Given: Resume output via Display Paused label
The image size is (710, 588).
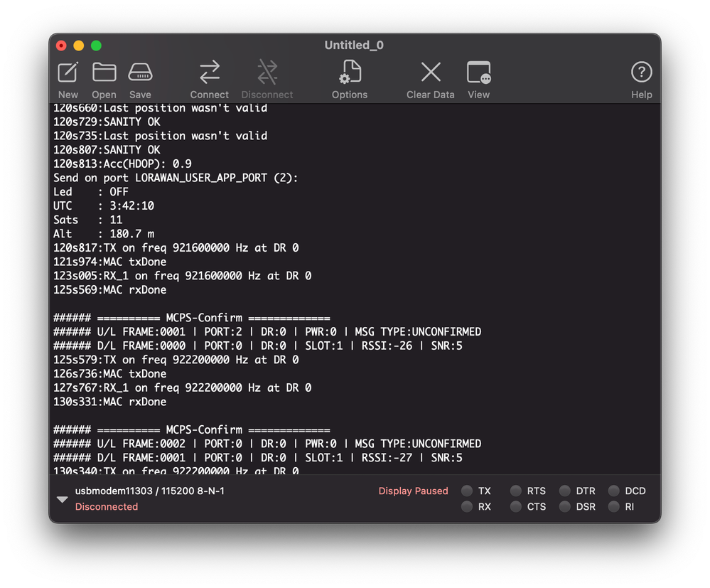Looking at the screenshot, I should 413,491.
